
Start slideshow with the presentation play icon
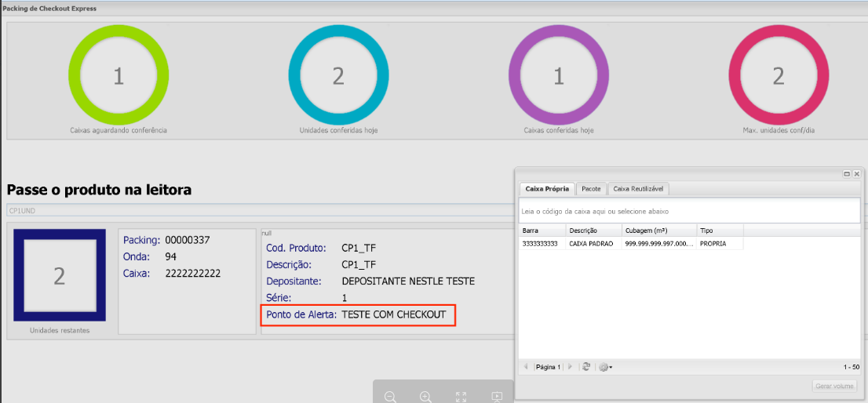[497, 397]
